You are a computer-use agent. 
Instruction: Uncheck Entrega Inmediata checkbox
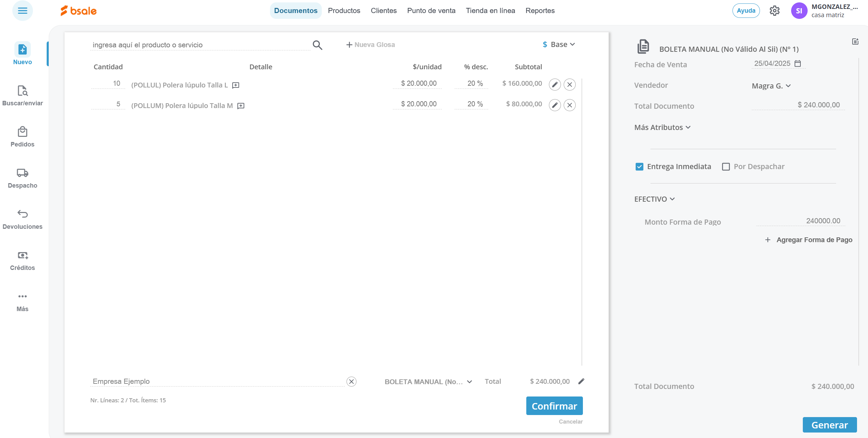pos(639,167)
